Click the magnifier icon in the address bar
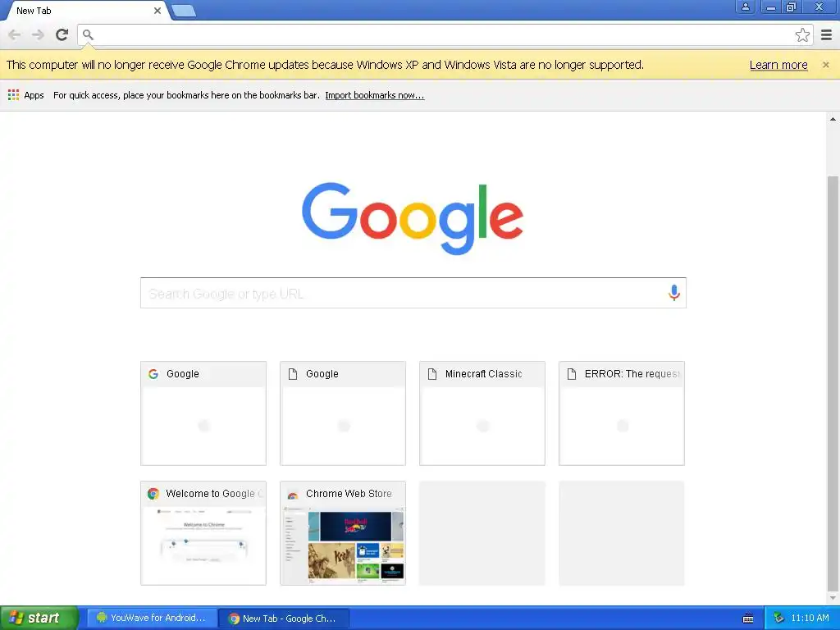Screen dimensions: 840x630 click(88, 34)
